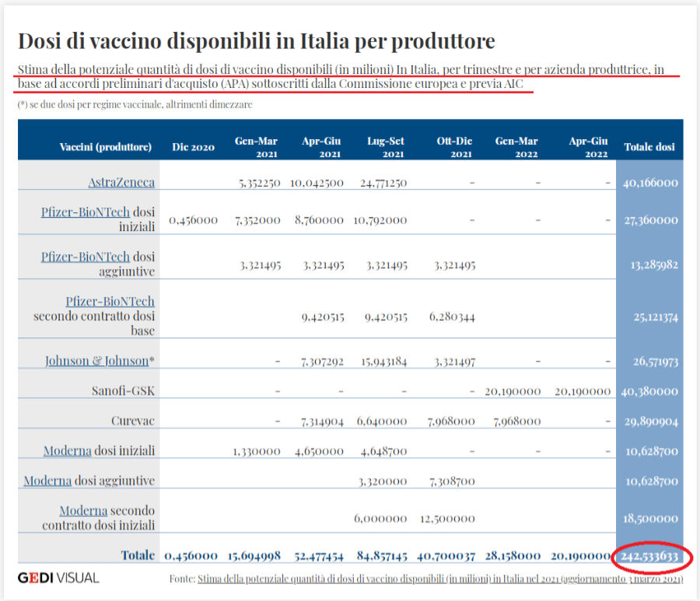Click the Dic 2020 column header

pyautogui.click(x=194, y=147)
